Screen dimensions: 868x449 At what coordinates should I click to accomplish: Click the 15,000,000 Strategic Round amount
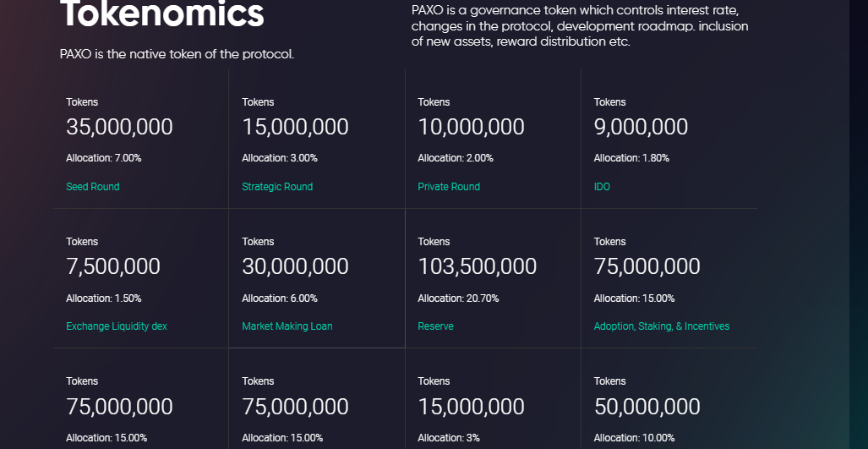[295, 127]
